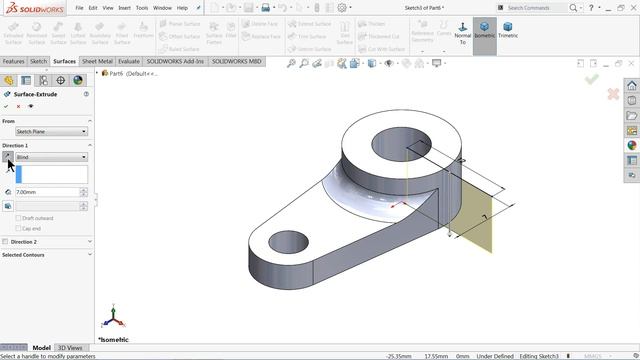This screenshot has height=360, width=640.
Task: Open the Sketch Plane dropdown
Action: click(x=51, y=131)
